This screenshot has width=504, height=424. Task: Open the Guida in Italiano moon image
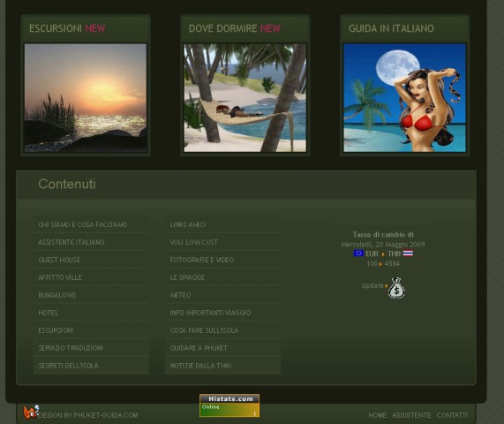coord(404,98)
